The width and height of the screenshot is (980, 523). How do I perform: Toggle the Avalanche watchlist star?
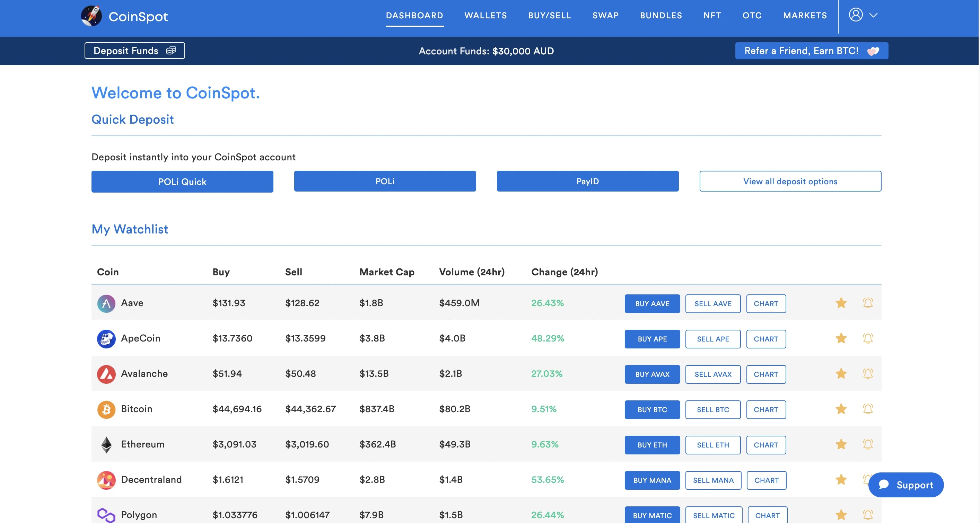[x=841, y=373]
